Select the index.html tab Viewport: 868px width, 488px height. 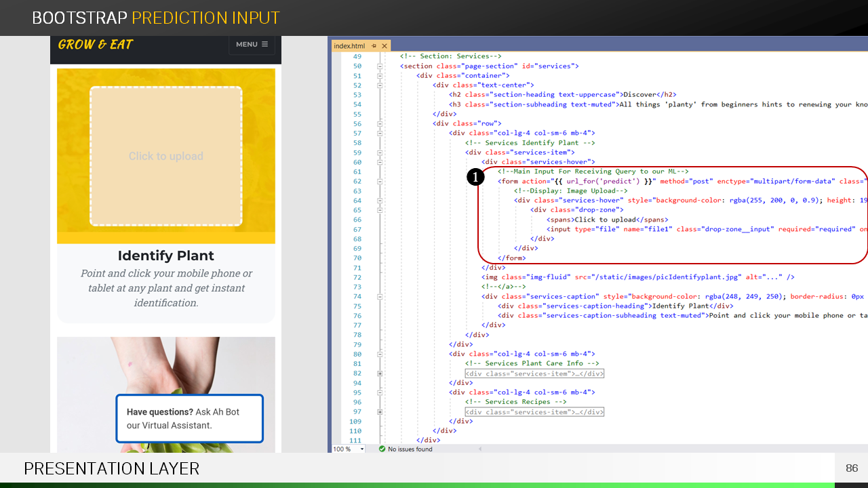click(350, 46)
